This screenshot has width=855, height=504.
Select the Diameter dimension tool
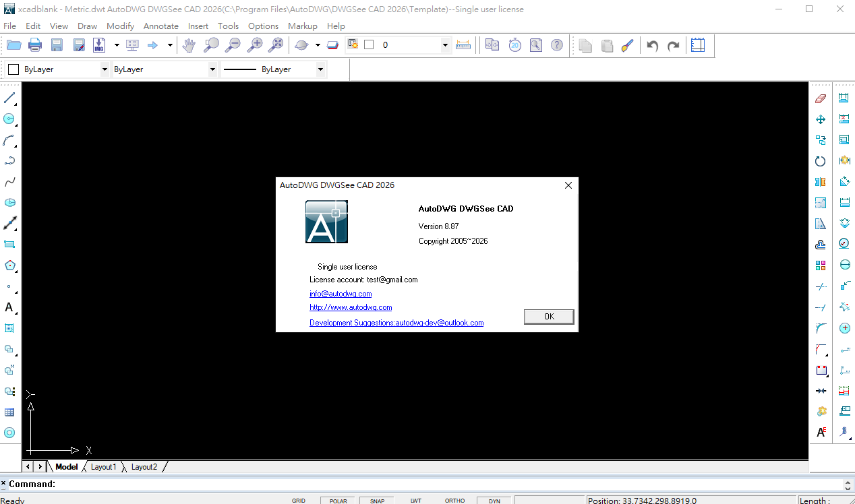click(x=844, y=265)
